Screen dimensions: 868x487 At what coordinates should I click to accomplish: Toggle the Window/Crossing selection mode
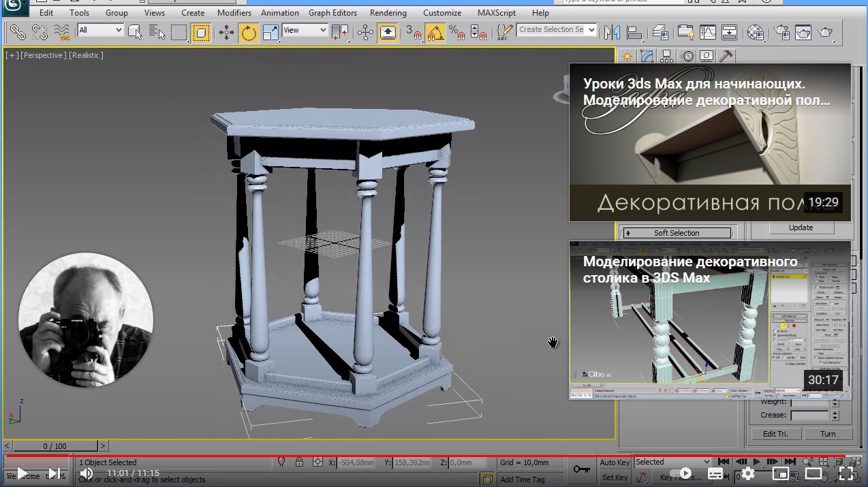click(x=200, y=32)
